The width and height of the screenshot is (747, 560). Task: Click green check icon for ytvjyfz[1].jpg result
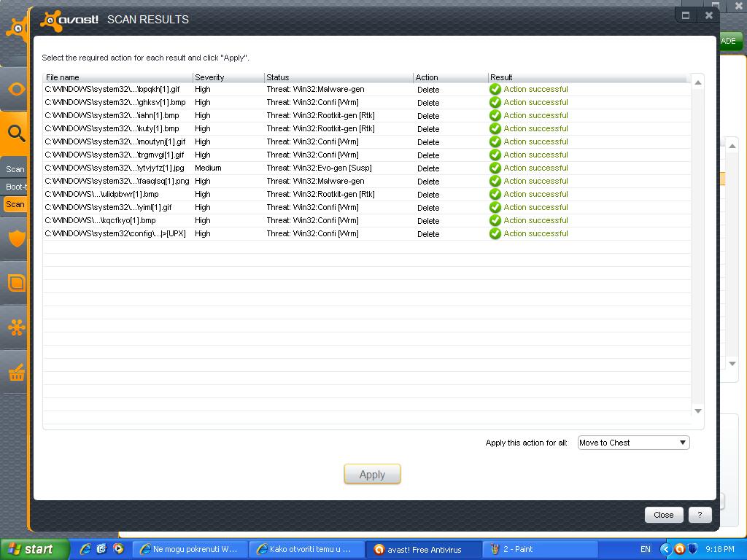click(x=495, y=168)
